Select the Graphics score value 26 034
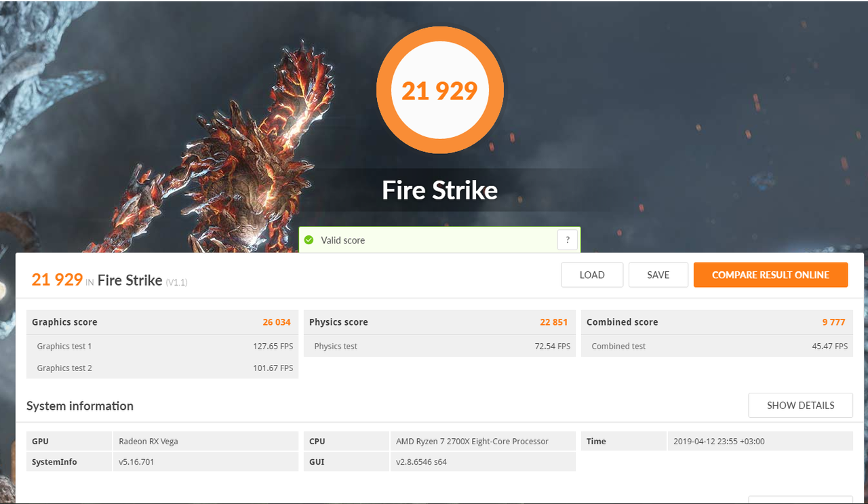The image size is (868, 504). click(x=277, y=322)
